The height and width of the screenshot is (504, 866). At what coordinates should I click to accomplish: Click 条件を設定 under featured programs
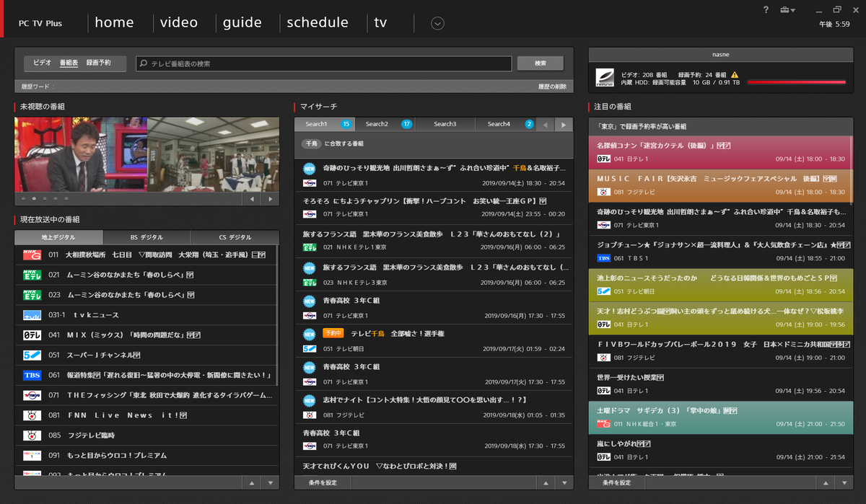617,482
